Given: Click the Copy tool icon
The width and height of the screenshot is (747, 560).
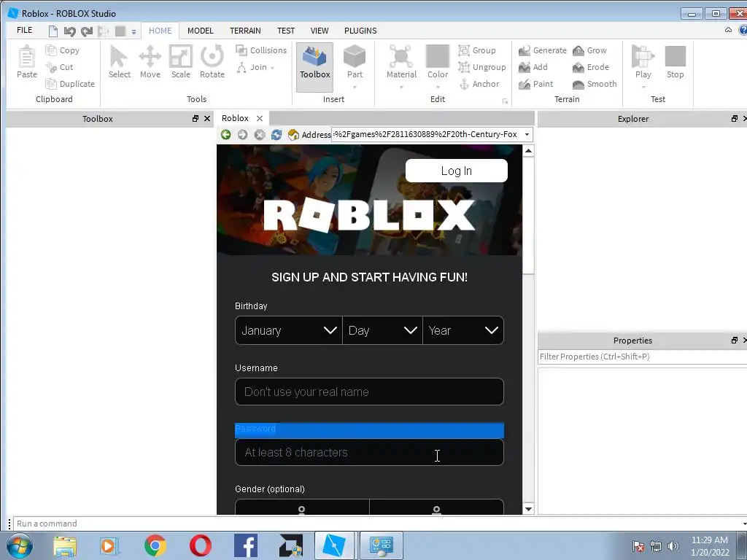Looking at the screenshot, I should (x=50, y=50).
